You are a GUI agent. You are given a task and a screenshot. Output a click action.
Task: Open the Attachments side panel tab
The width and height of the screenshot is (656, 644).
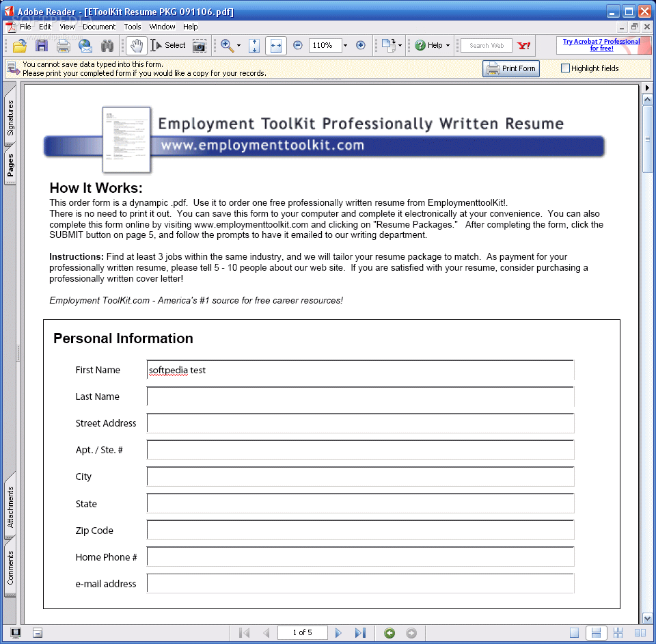click(10, 507)
